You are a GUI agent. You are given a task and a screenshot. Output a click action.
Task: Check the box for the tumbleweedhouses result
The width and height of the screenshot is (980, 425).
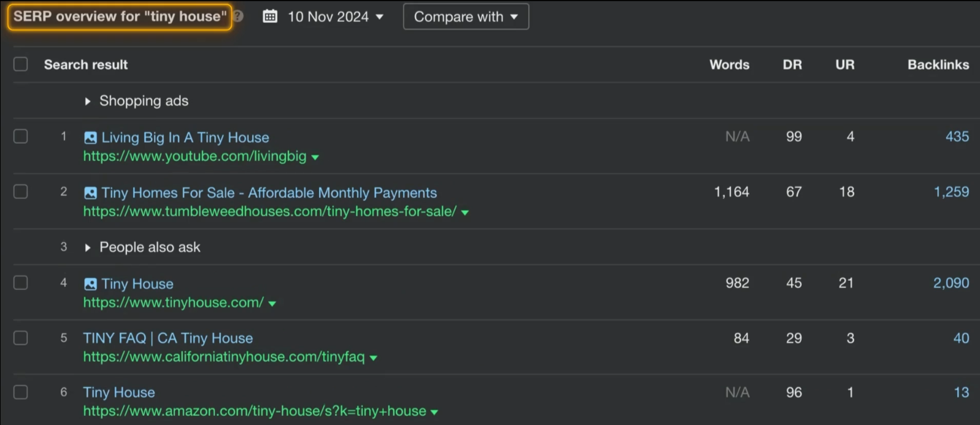21,192
